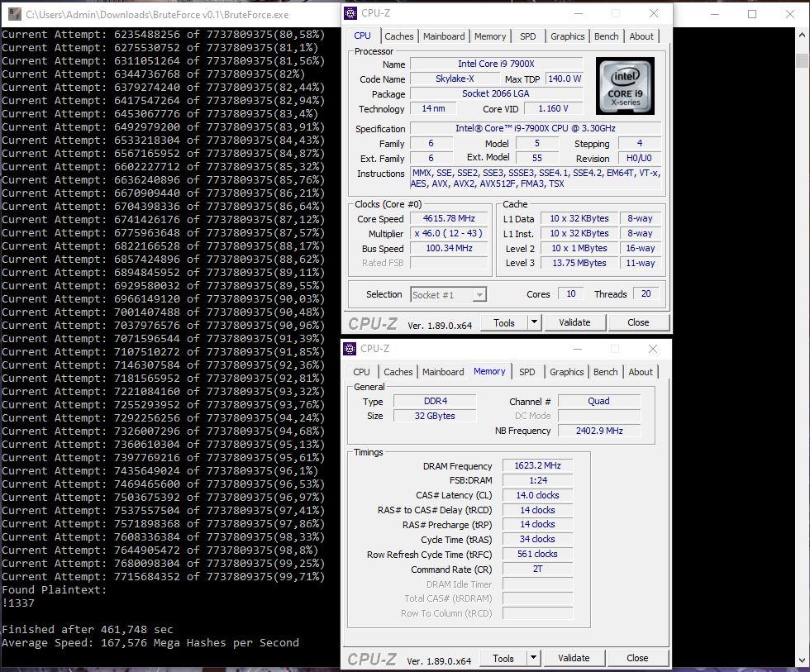
Task: Maximize the BruteForce console window
Action: (752, 14)
